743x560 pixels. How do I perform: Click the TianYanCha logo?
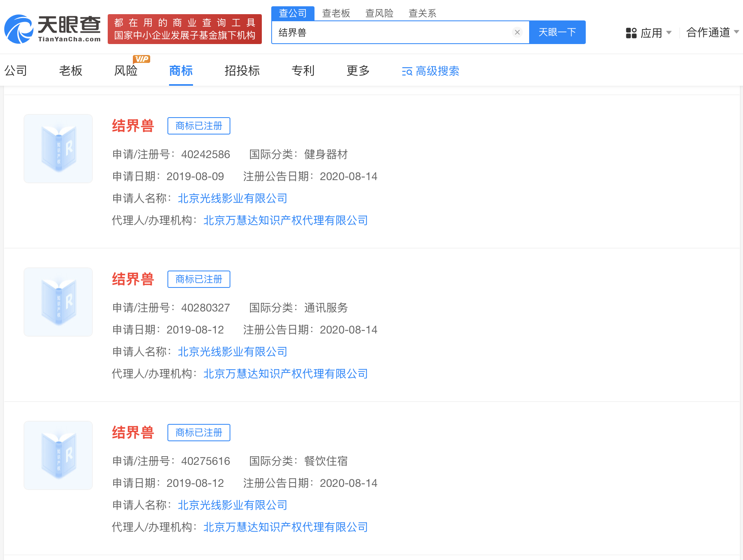click(x=52, y=29)
